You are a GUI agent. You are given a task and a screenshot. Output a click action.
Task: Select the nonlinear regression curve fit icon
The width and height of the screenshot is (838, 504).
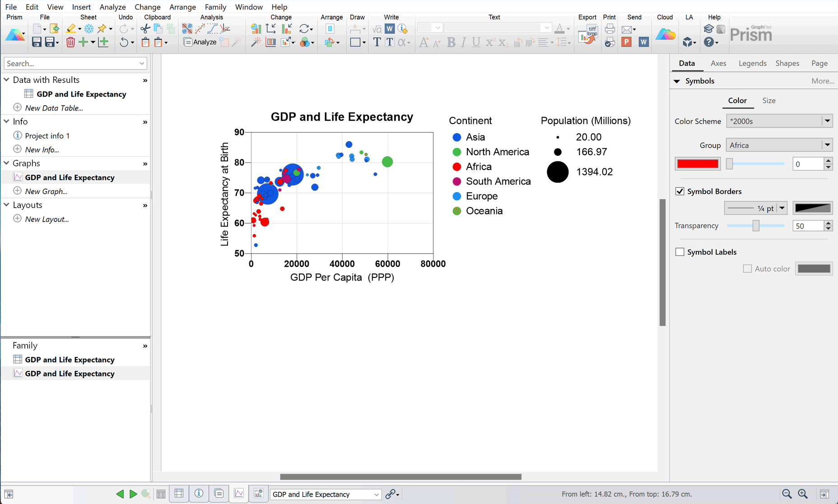pos(212,28)
